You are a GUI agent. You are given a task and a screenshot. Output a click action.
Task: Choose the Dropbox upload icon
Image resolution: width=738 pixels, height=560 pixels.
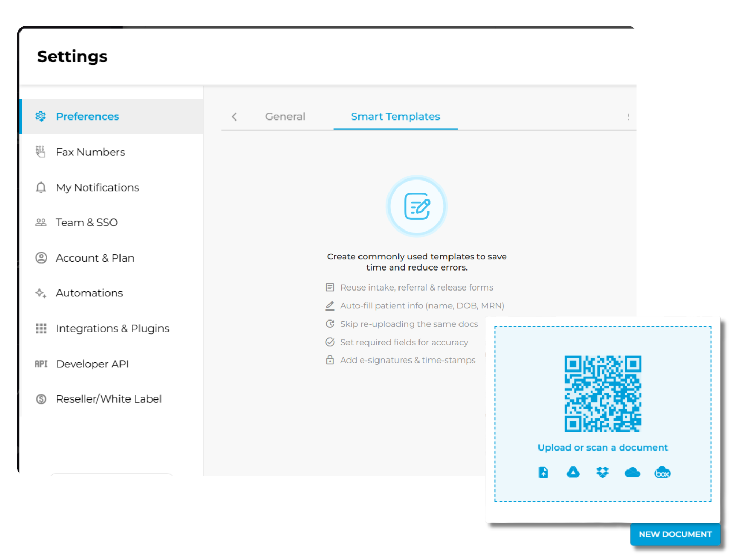(602, 473)
